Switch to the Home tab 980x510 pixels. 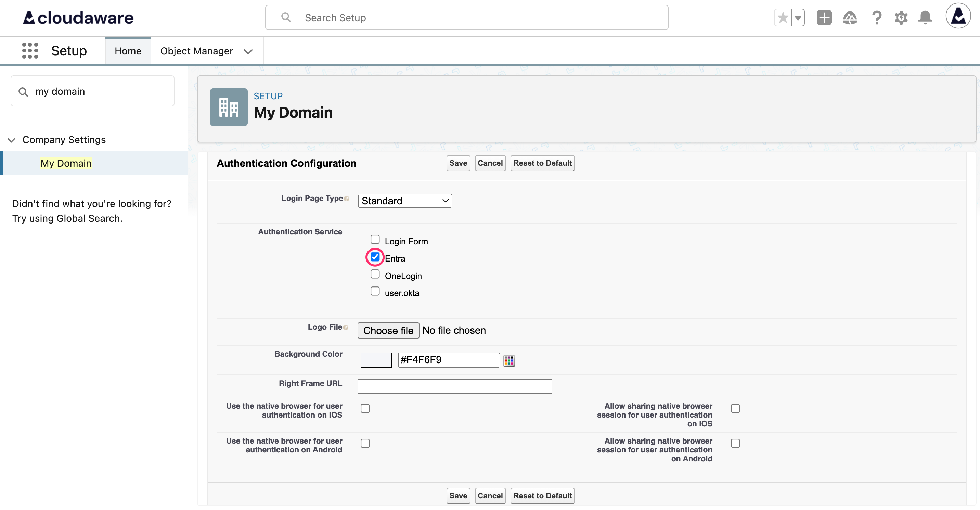[x=127, y=51]
